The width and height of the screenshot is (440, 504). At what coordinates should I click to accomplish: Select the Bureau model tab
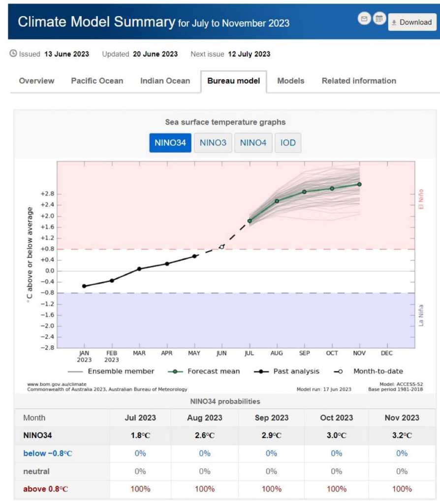(x=233, y=81)
